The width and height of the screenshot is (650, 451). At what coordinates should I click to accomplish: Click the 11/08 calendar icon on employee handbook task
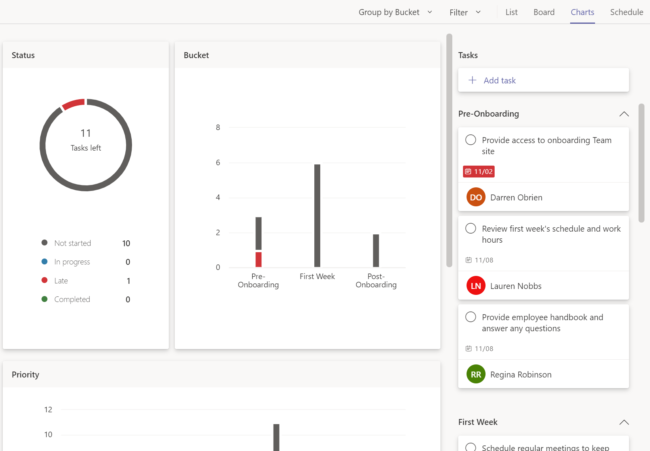point(469,349)
